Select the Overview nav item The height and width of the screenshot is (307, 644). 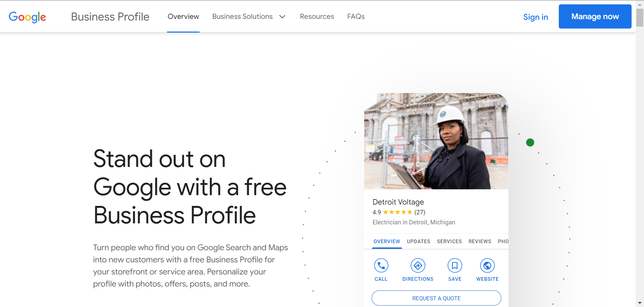(x=183, y=16)
